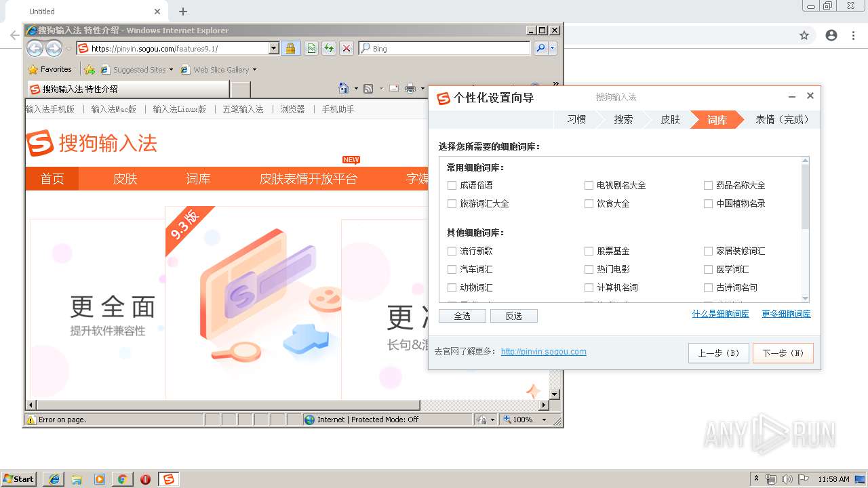Click the security lock icon in IE
Viewport: 868px width, 488px height.
[290, 48]
